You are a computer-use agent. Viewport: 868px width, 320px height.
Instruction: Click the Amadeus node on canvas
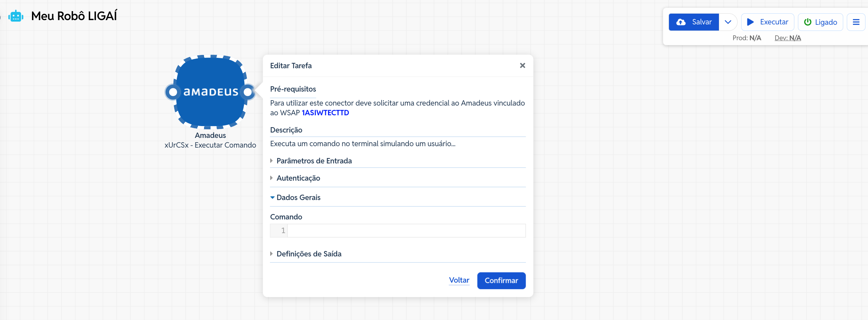(x=211, y=92)
